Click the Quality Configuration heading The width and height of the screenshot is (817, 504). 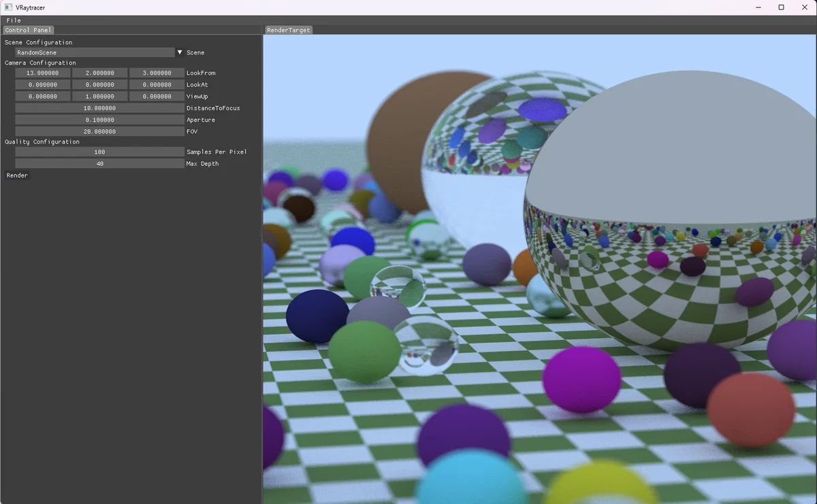click(42, 141)
